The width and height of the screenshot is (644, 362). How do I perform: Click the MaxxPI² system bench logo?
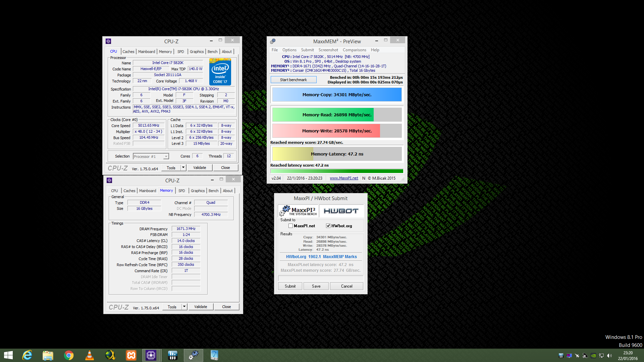pyautogui.click(x=298, y=211)
